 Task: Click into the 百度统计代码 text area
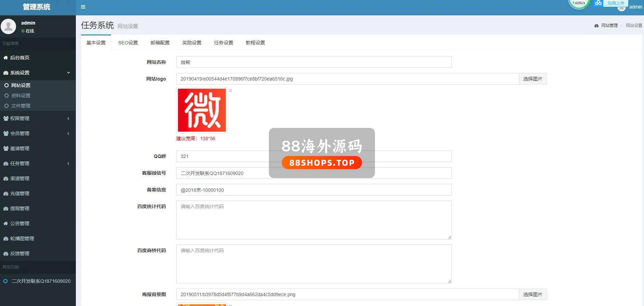[314, 220]
